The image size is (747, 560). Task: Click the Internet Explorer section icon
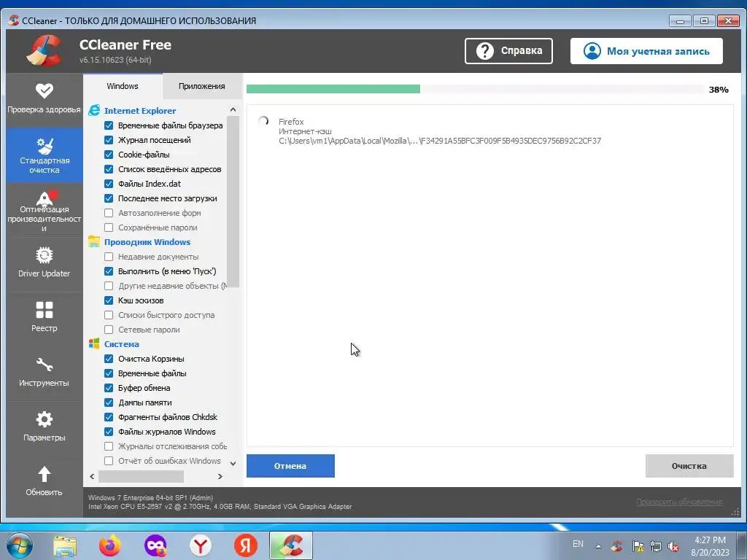[94, 111]
